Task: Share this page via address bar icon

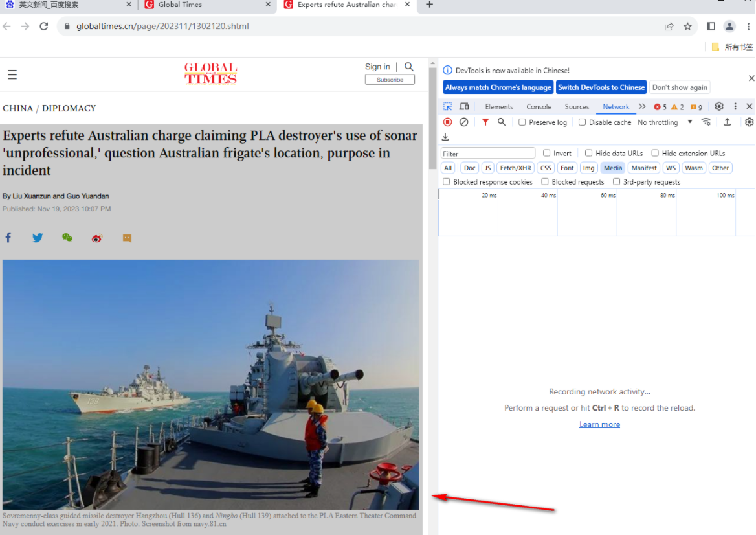Action: pos(669,27)
